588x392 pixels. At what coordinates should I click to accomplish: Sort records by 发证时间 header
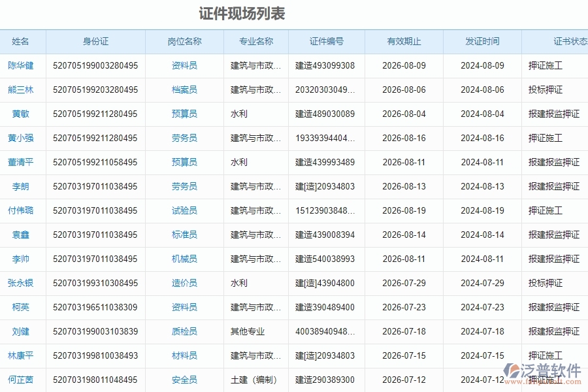pyautogui.click(x=482, y=41)
